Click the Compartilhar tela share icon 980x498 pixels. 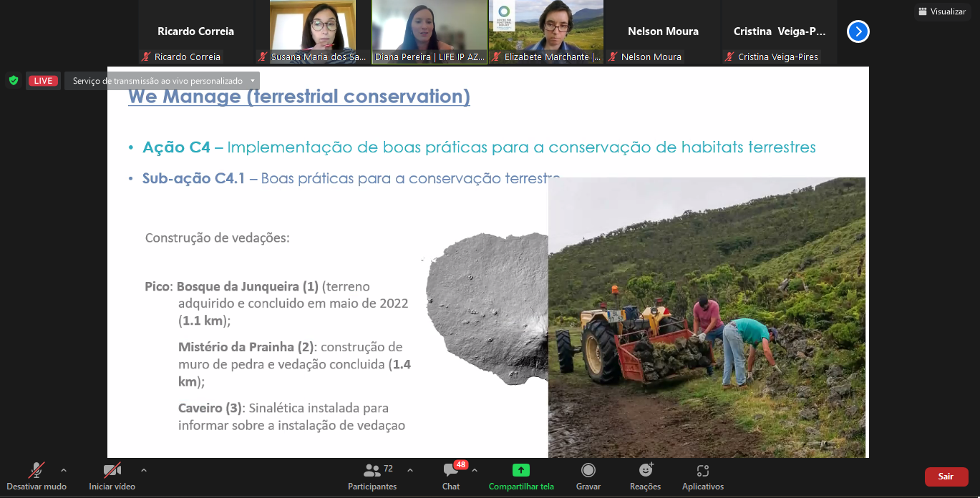click(x=520, y=470)
